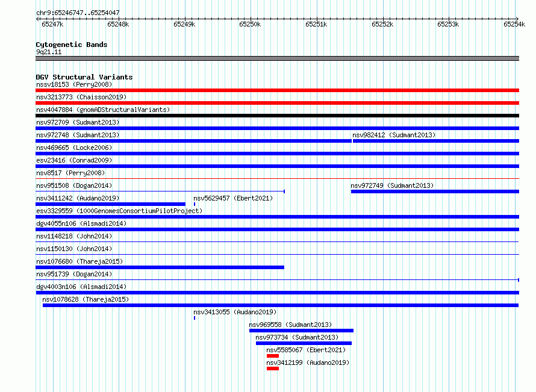The image size is (536, 392).
Task: Open nsv973734 (Sudmant2013) label
Action: pyautogui.click(x=297, y=337)
